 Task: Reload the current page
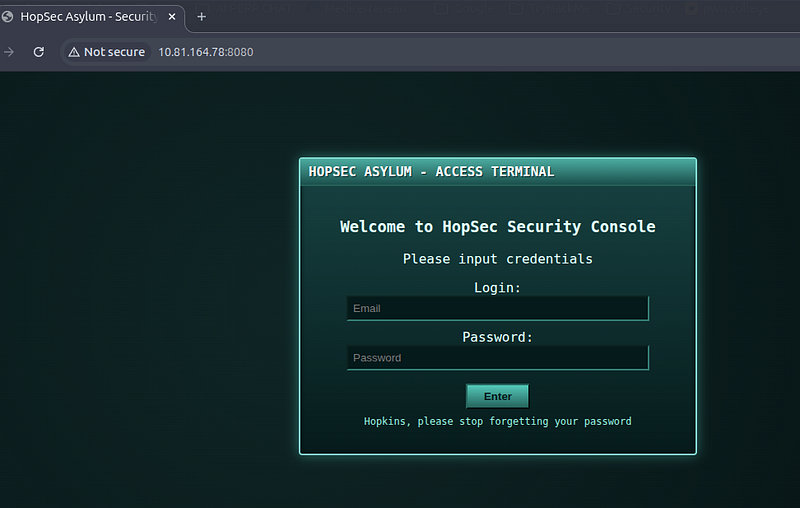point(39,52)
